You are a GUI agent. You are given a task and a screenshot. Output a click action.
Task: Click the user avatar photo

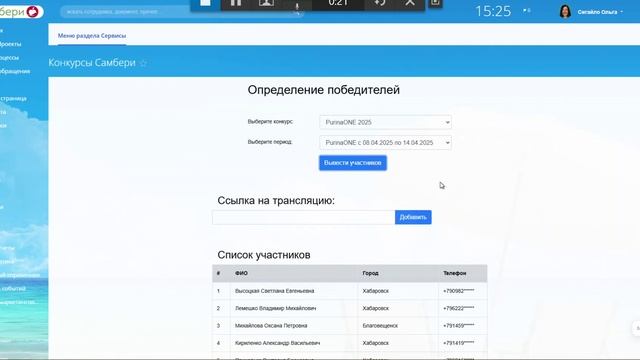(x=565, y=11)
